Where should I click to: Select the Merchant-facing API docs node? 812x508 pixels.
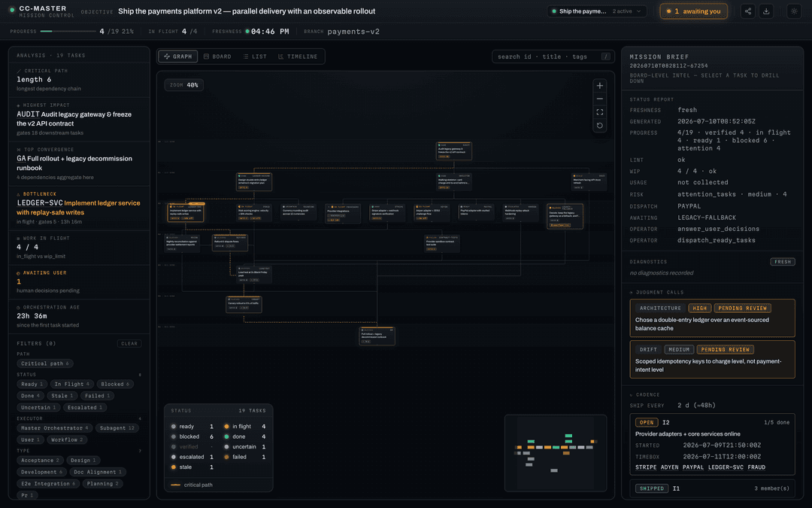click(589, 182)
